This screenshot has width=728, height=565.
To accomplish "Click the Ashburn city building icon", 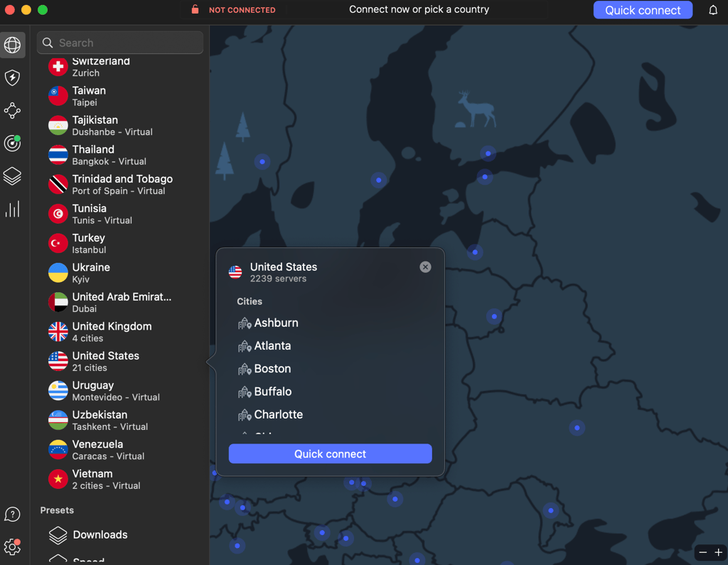I will tap(245, 323).
